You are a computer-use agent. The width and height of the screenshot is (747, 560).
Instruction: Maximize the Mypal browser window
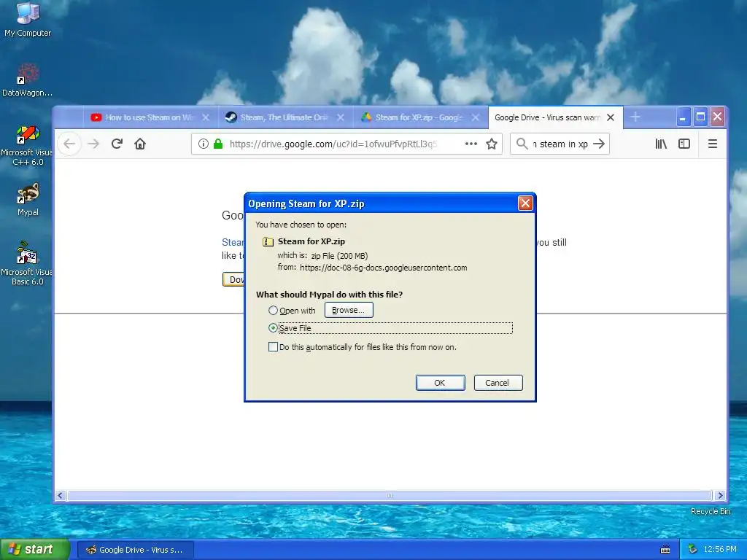click(x=700, y=117)
